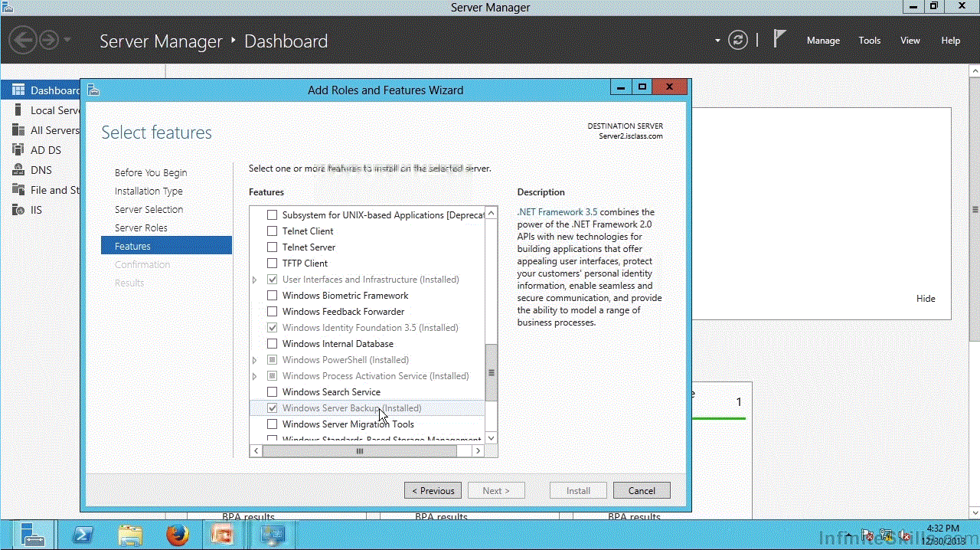
Task: Open the Manage menu
Action: click(x=823, y=41)
